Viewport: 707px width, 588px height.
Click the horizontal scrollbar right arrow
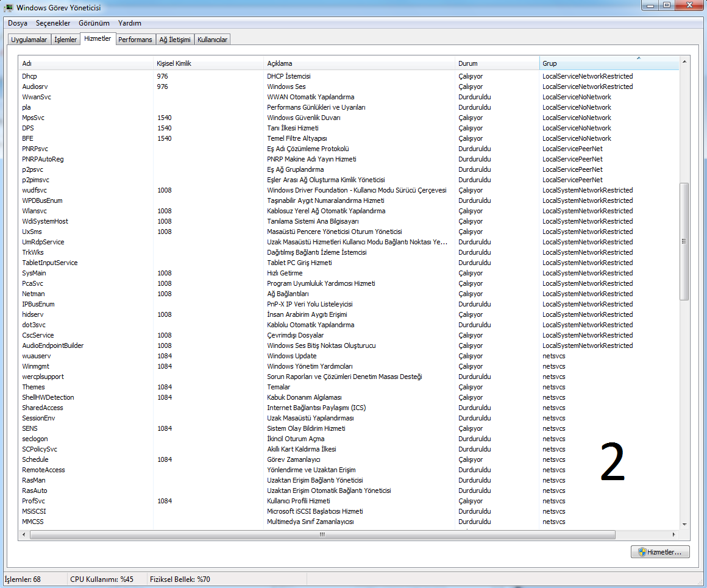tap(673, 535)
